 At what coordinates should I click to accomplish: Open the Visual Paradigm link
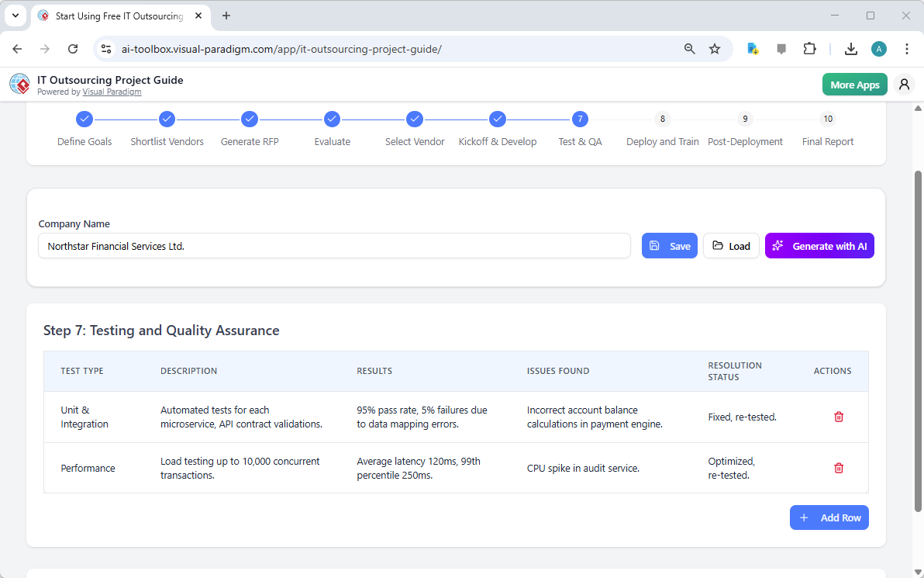112,92
